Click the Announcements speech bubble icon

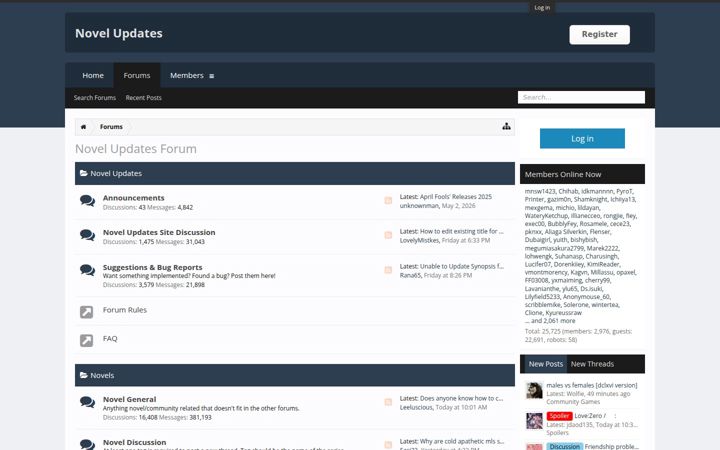click(87, 201)
